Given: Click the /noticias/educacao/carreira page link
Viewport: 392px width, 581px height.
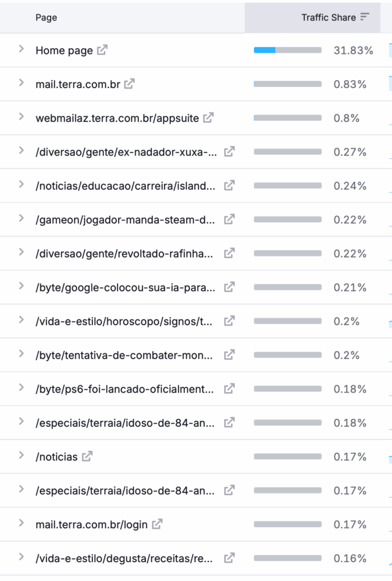Looking at the screenshot, I should [x=125, y=186].
